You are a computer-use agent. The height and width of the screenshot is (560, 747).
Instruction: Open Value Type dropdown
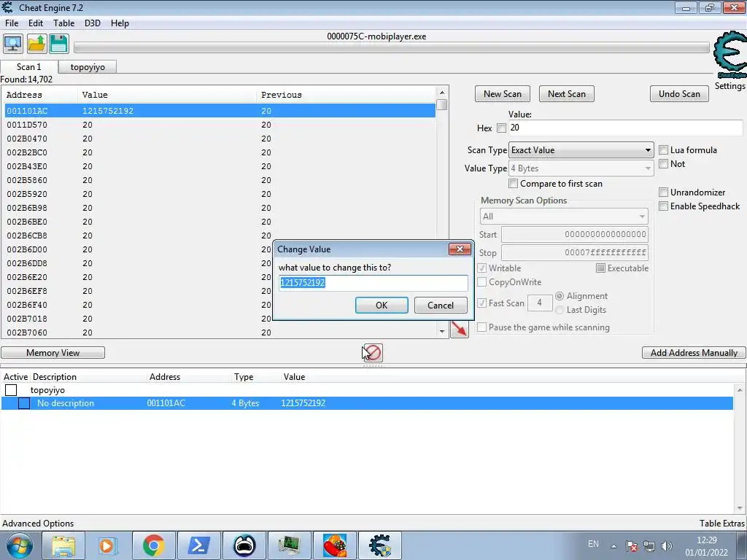click(x=581, y=168)
